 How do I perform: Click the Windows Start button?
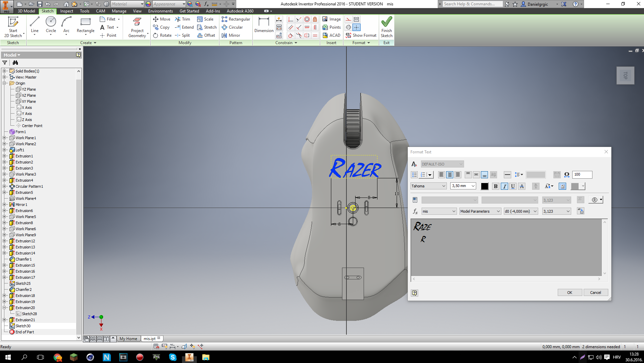[x=8, y=357]
